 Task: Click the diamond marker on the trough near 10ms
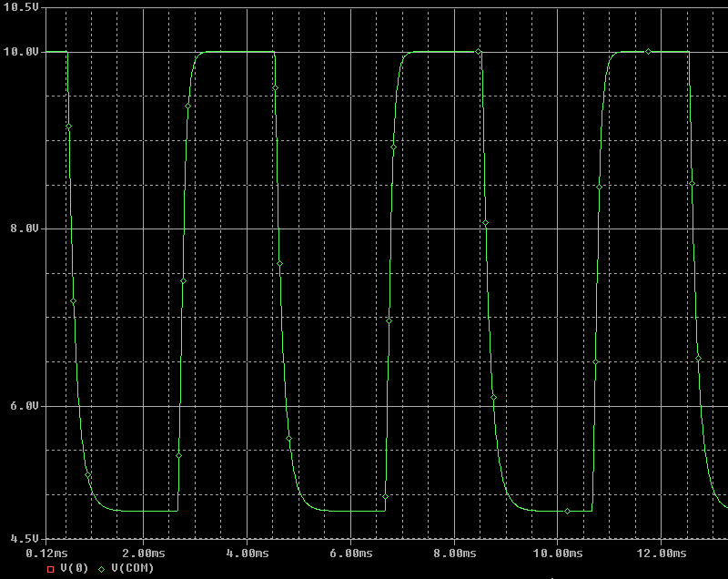click(x=568, y=511)
